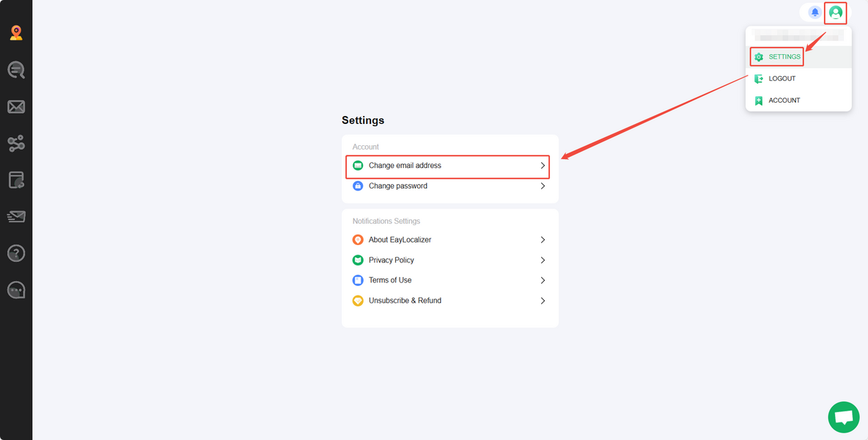Expand the About EayLocalizer chevron arrow
The height and width of the screenshot is (440, 868).
pos(542,240)
